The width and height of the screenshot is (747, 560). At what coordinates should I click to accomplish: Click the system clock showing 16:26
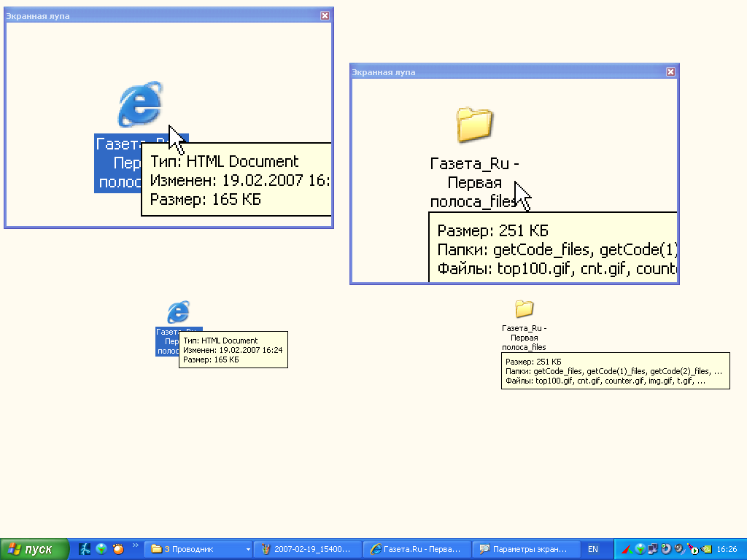coord(727,549)
